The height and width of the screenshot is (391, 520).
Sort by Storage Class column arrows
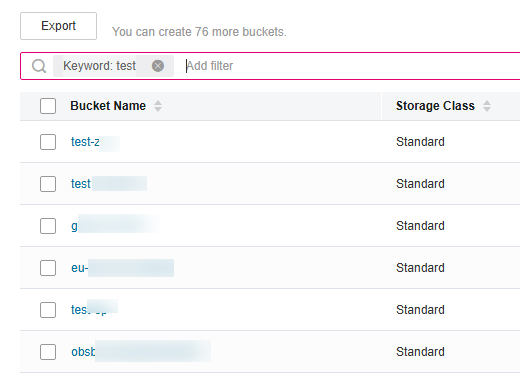tap(487, 106)
